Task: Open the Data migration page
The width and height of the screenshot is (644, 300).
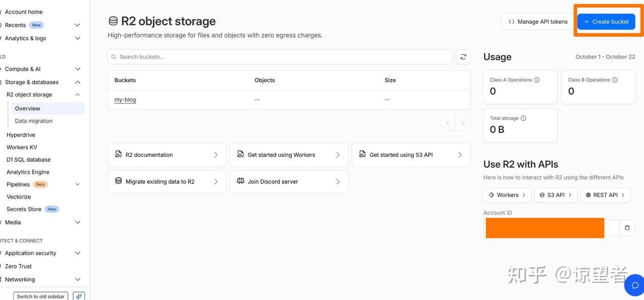Action: click(34, 120)
